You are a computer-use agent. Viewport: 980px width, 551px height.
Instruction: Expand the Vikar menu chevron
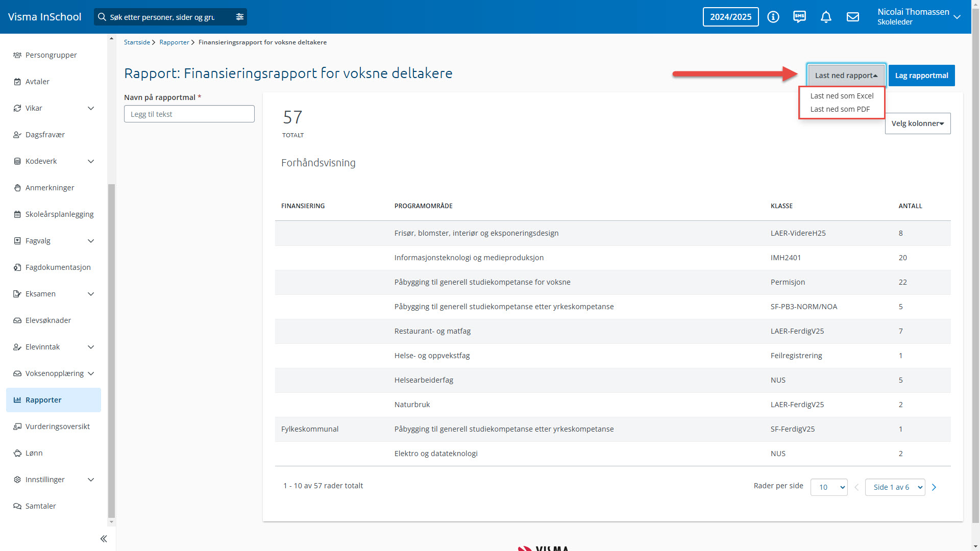pos(91,108)
